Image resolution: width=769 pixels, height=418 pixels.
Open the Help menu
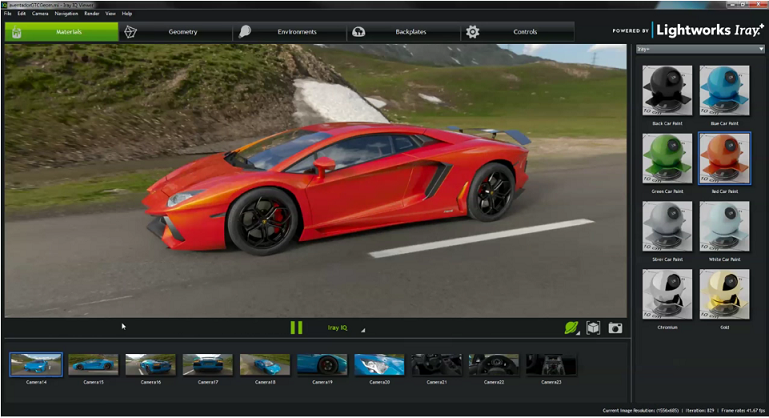127,14
